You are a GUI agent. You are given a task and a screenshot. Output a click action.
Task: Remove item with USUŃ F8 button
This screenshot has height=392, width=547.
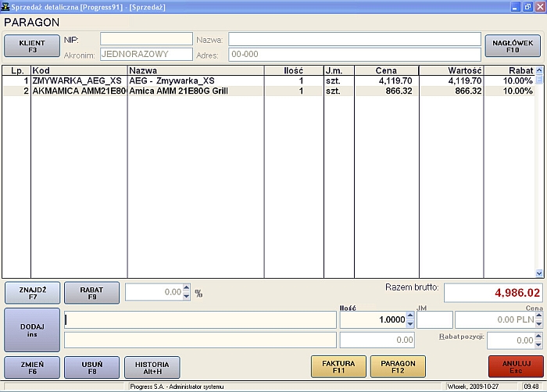pyautogui.click(x=91, y=367)
